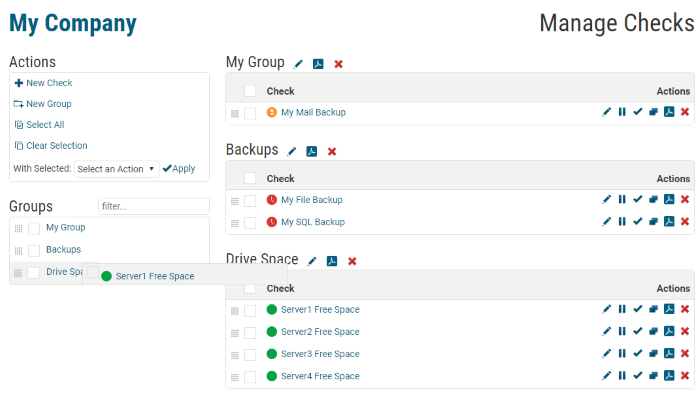This screenshot has height=397, width=700.
Task: Check the Server3 Free Space checkbox
Action: (250, 355)
